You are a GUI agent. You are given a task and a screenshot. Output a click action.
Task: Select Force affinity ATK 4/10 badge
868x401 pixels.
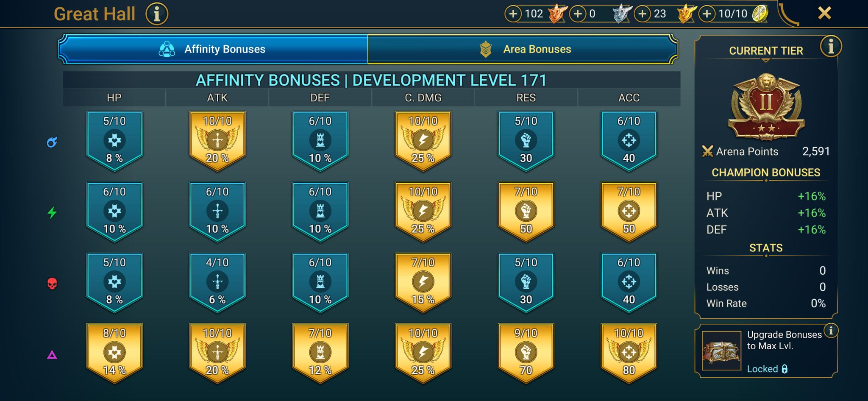coord(217,283)
